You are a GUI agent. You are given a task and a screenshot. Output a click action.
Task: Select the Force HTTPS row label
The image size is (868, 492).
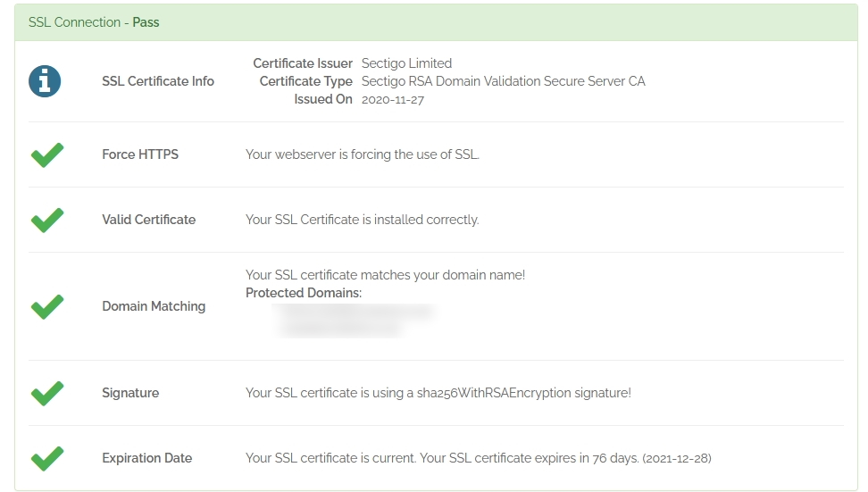coord(140,154)
